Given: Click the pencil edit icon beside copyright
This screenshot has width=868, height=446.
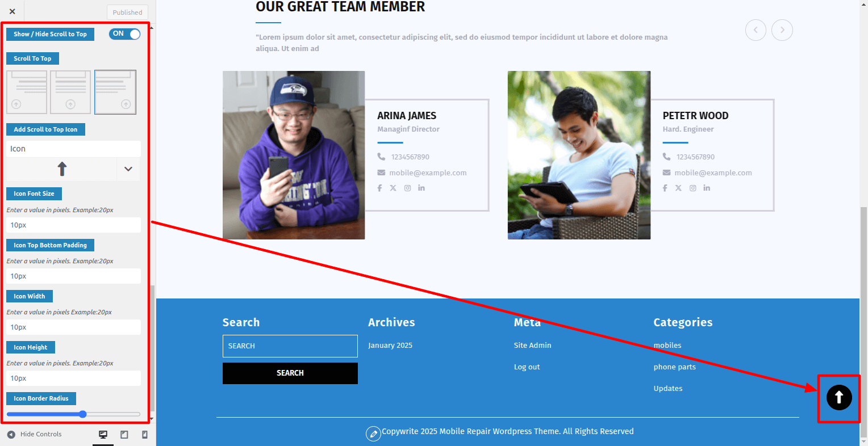Looking at the screenshot, I should (x=373, y=434).
